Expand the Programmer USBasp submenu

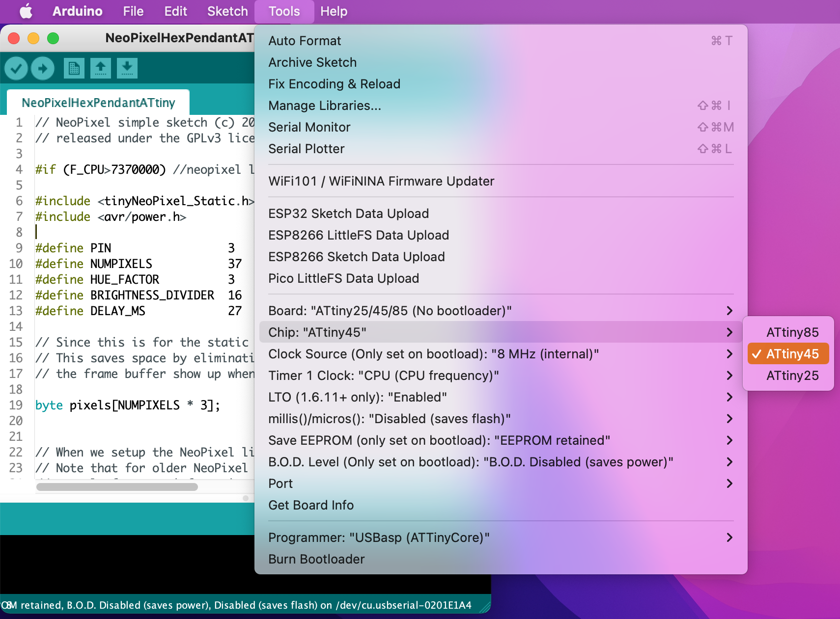click(501, 538)
